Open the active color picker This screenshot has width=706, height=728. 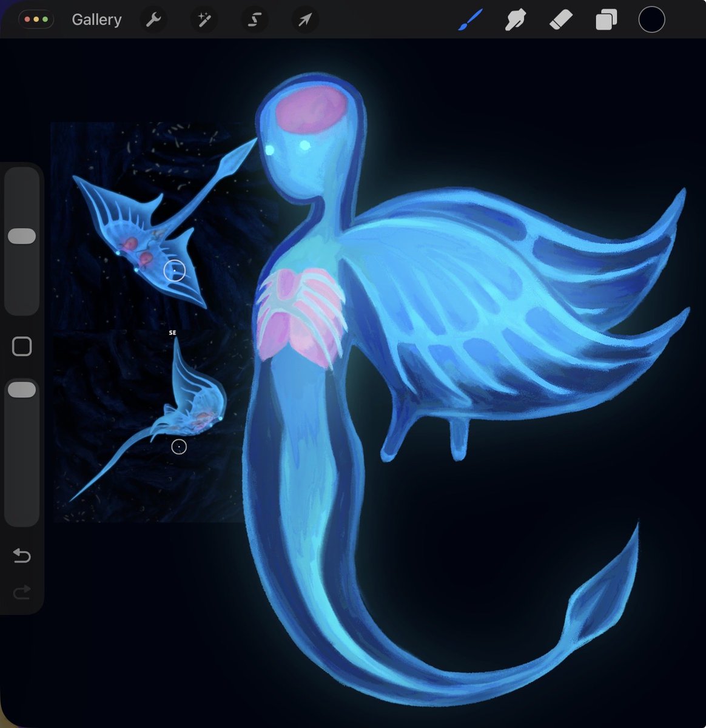[x=651, y=20]
